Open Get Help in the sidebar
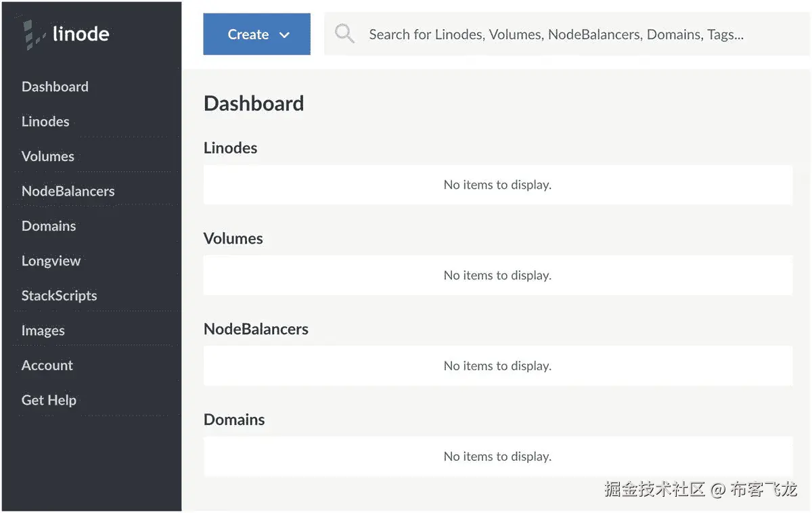This screenshot has width=812, height=513. click(49, 400)
